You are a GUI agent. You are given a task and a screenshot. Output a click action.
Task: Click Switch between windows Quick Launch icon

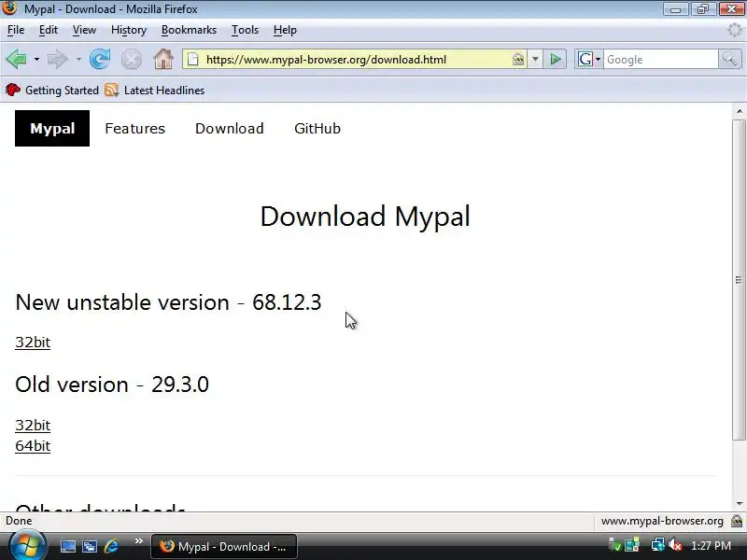[90, 546]
